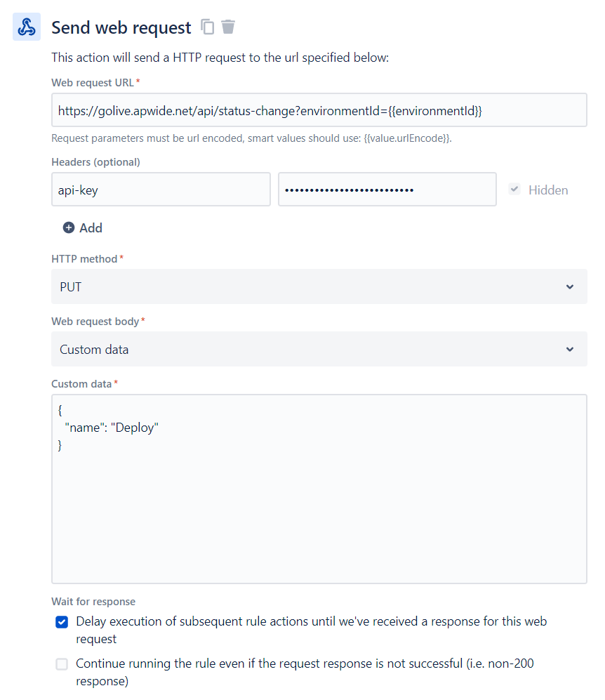
Task: Click the HTTP method chevron arrow
Action: click(569, 286)
